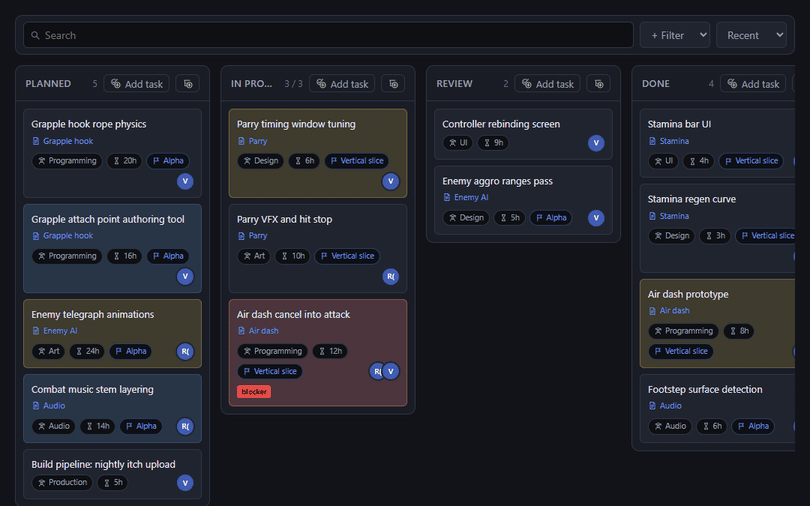Click Alpha milestone on Grapple hook rope physics

168,161
